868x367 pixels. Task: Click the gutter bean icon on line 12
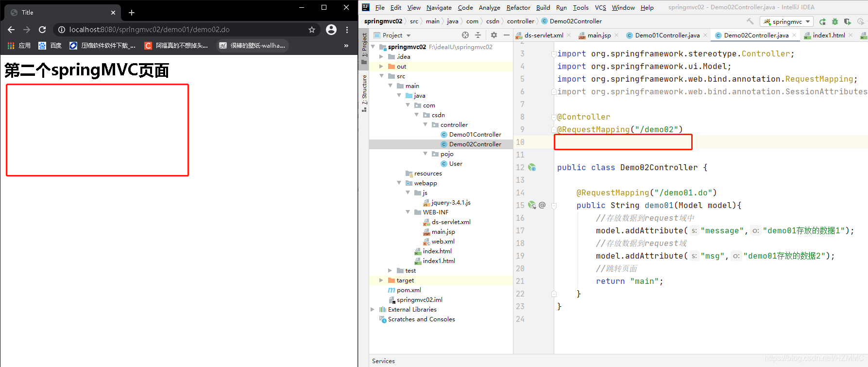pos(532,167)
